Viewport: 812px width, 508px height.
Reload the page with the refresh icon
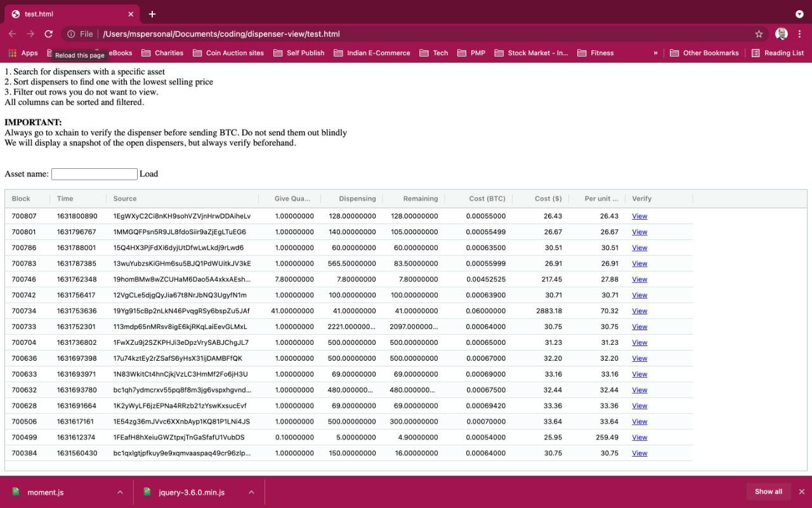click(48, 34)
